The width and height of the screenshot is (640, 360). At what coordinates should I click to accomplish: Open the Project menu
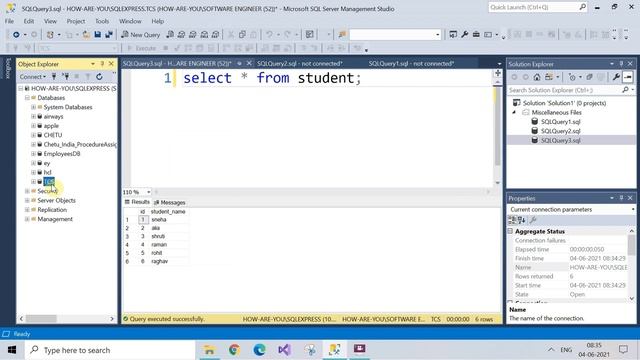(x=76, y=21)
